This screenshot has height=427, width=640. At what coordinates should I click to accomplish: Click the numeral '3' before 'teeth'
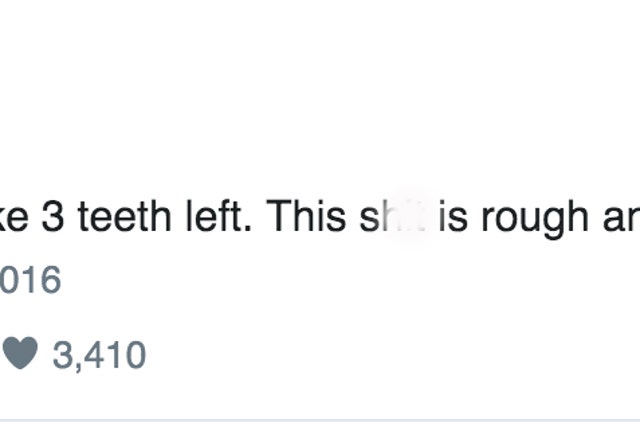point(53,216)
